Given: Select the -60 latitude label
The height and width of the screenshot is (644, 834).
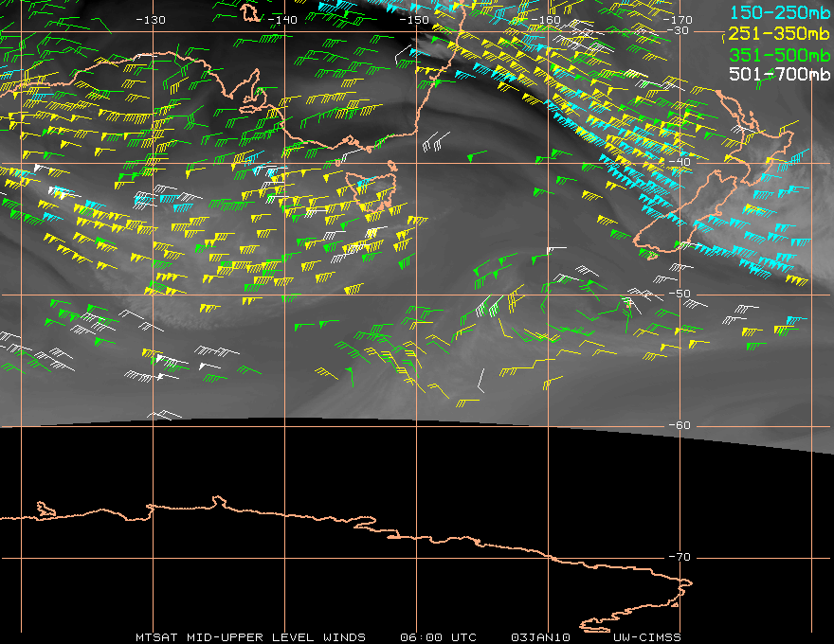Looking at the screenshot, I should (680, 425).
